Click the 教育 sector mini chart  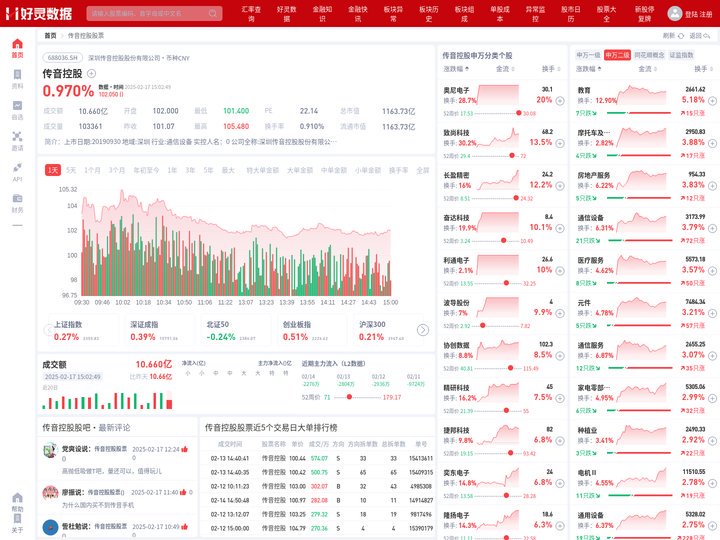tap(642, 96)
